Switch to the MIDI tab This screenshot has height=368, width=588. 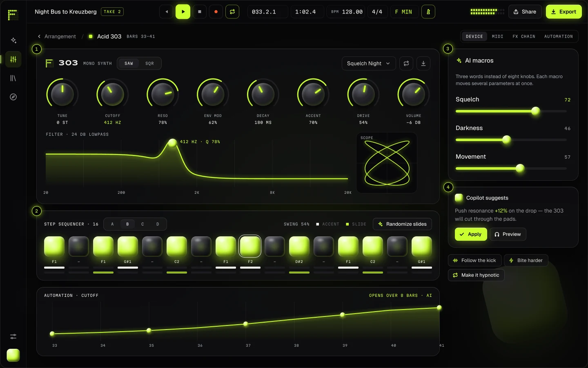[x=498, y=36]
